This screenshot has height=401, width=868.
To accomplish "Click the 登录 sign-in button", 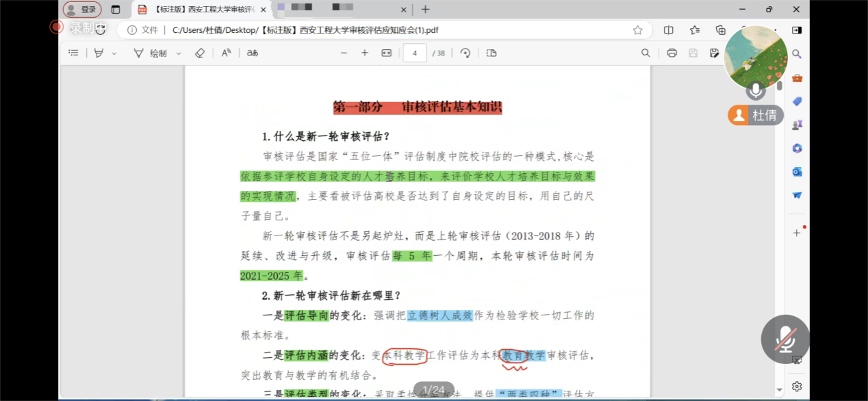I will [82, 10].
